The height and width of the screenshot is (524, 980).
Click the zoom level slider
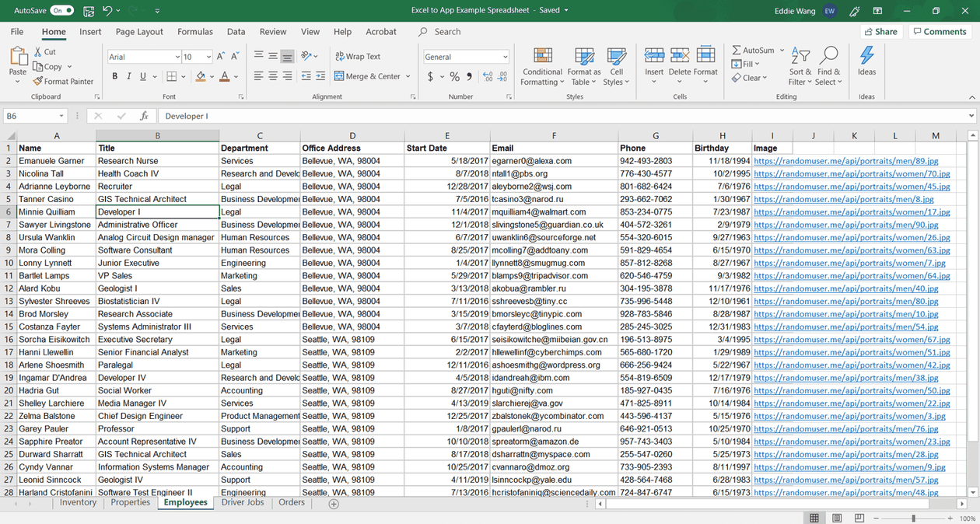pyautogui.click(x=913, y=518)
